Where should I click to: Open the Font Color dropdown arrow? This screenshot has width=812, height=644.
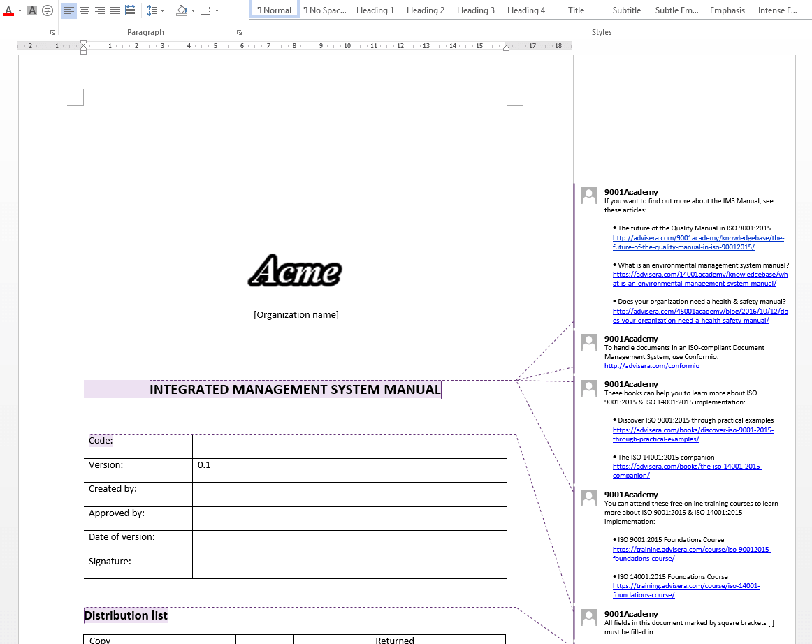[x=19, y=10]
